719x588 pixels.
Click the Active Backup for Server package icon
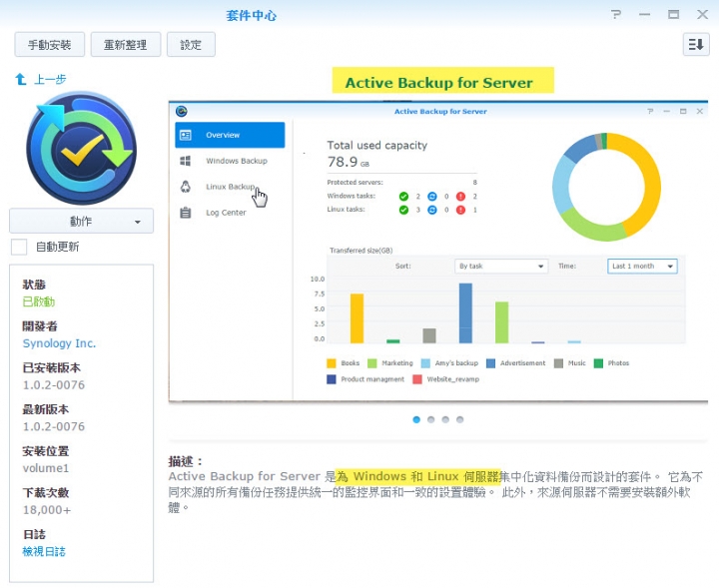tap(81, 148)
